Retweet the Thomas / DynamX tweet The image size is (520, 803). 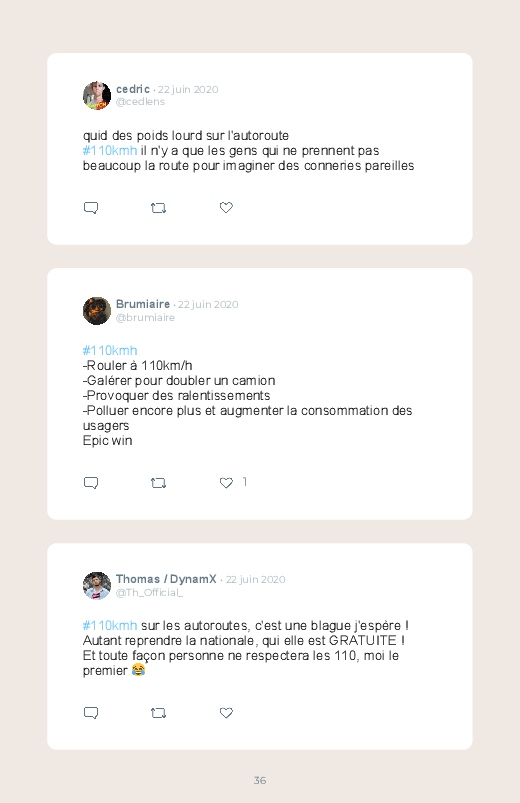pyautogui.click(x=158, y=713)
